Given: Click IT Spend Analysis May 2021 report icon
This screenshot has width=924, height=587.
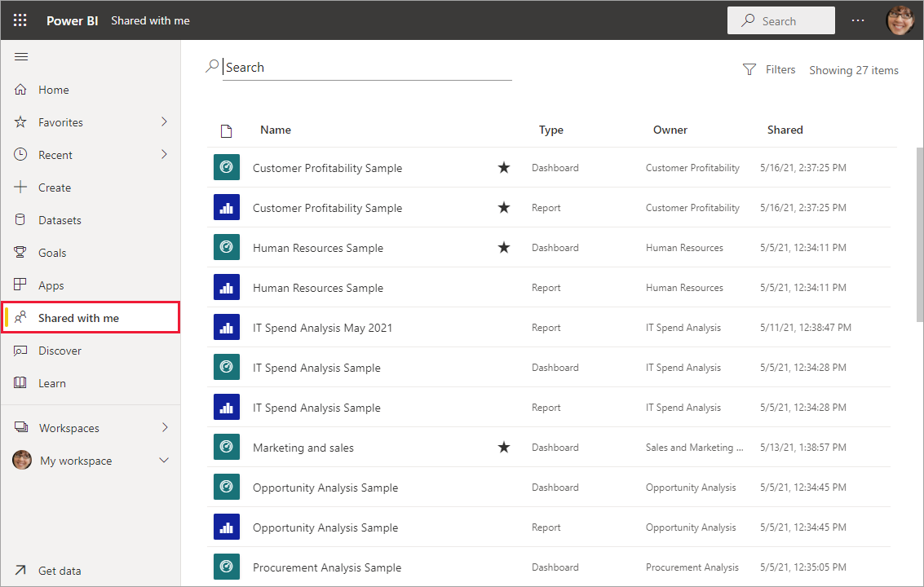Looking at the screenshot, I should (226, 327).
